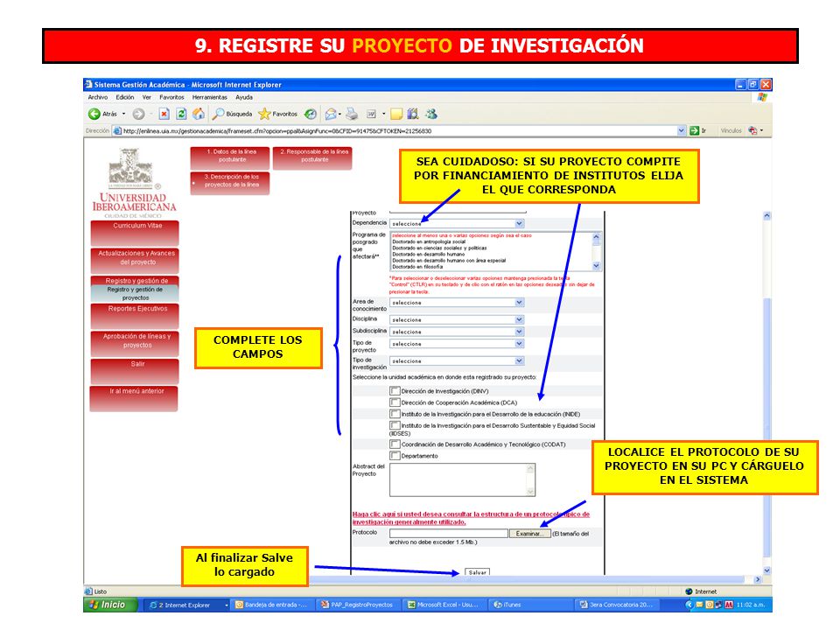Click the Edit with Word toolbar icon
Viewport: 840px width, 630px height.
tap(371, 114)
